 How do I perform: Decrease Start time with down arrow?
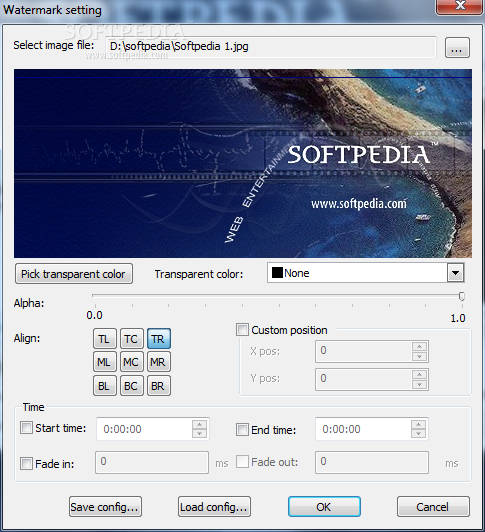click(200, 434)
